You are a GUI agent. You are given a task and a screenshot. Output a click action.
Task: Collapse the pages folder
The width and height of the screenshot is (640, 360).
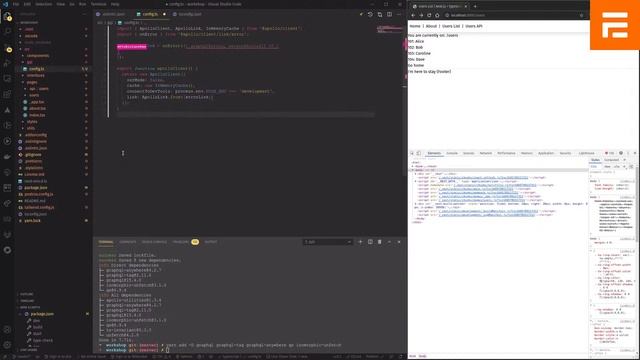click(x=32, y=82)
